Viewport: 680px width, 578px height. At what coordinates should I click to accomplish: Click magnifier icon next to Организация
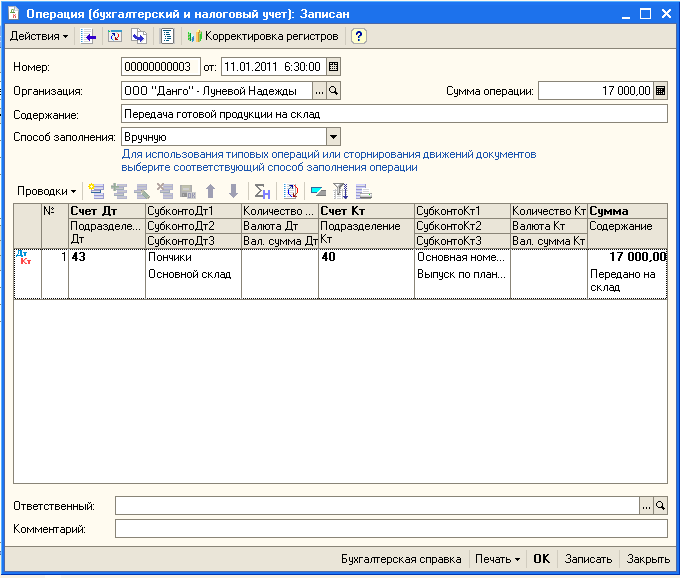[x=334, y=91]
